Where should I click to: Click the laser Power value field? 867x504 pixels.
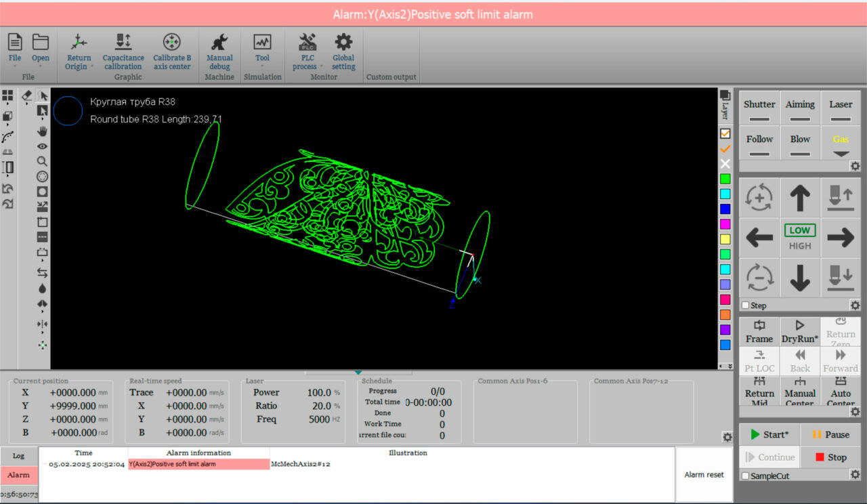[x=320, y=393]
